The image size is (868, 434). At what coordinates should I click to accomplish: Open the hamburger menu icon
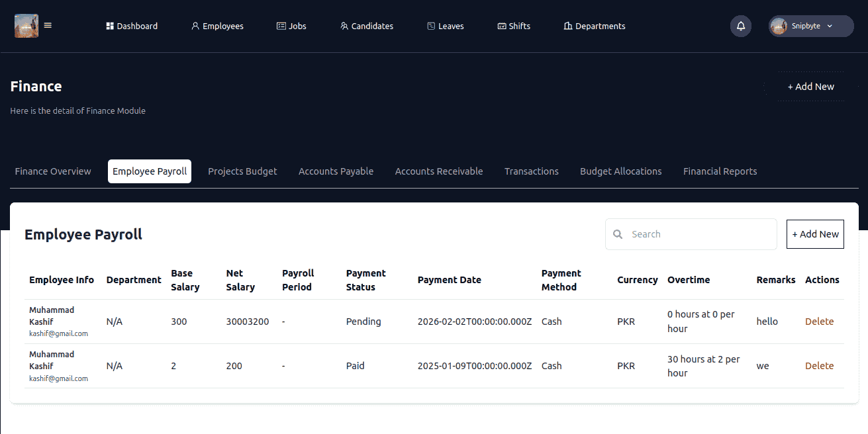click(x=48, y=26)
